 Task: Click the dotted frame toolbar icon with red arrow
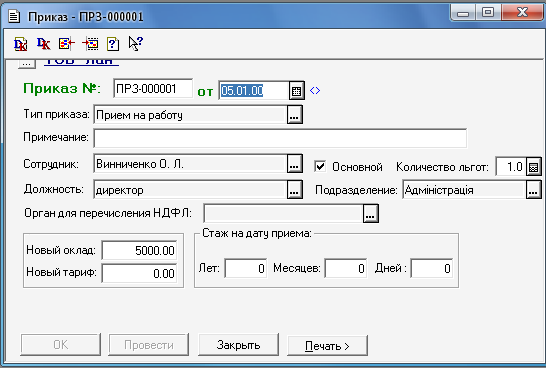(x=90, y=44)
